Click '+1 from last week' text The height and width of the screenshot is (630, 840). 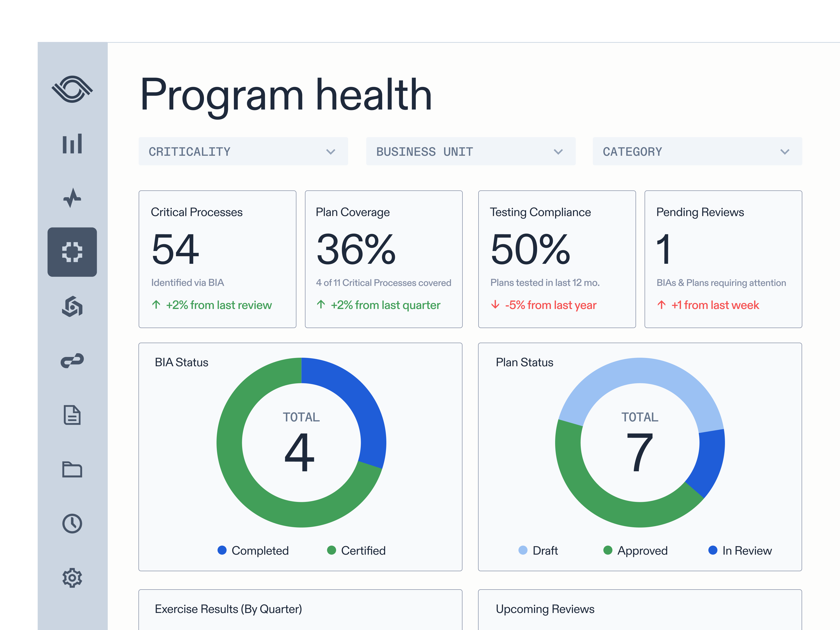[715, 305]
